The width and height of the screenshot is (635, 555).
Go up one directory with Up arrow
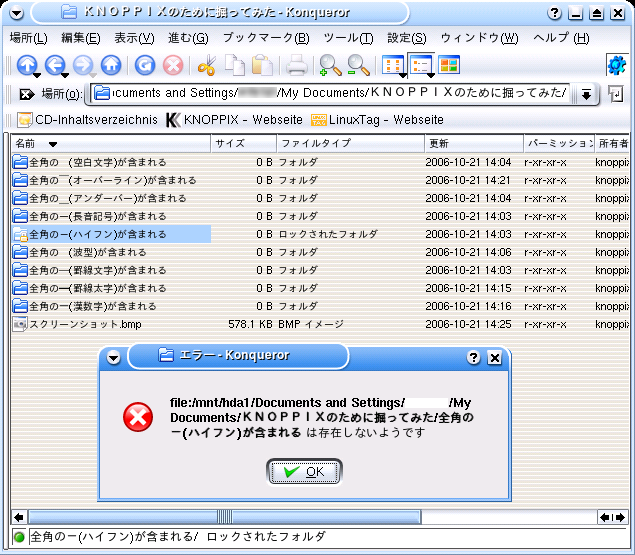tap(27, 65)
